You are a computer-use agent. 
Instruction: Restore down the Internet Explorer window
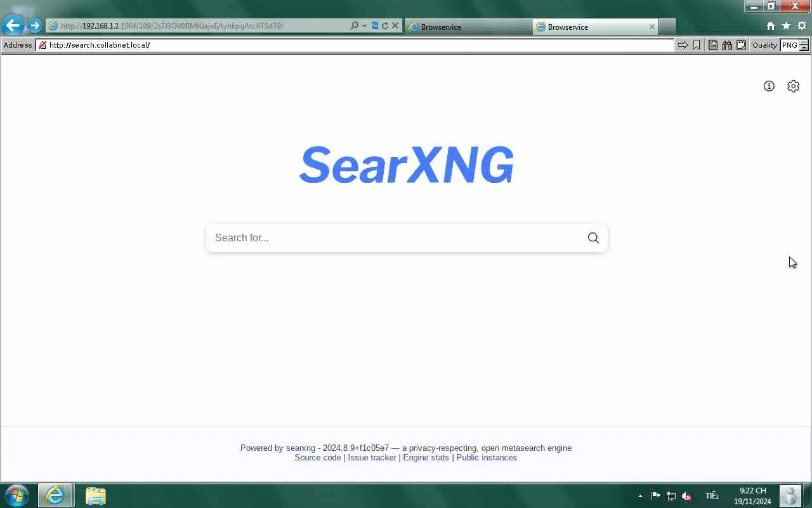(771, 6)
